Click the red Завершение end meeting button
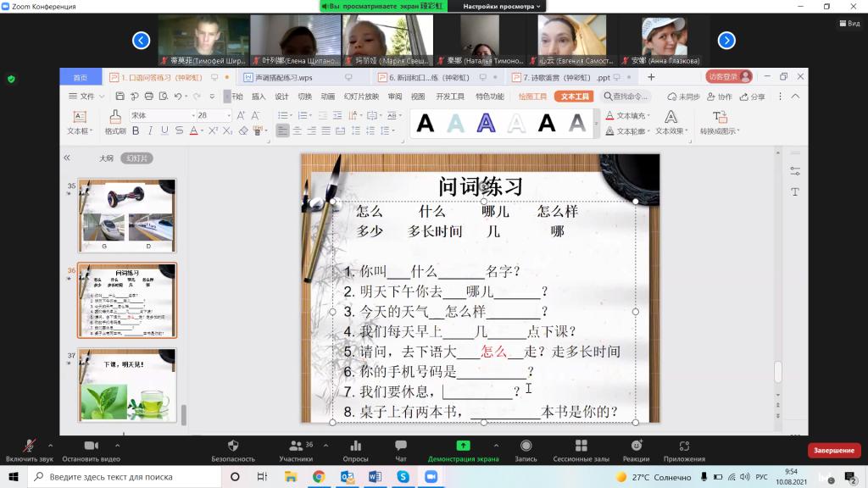 click(834, 451)
